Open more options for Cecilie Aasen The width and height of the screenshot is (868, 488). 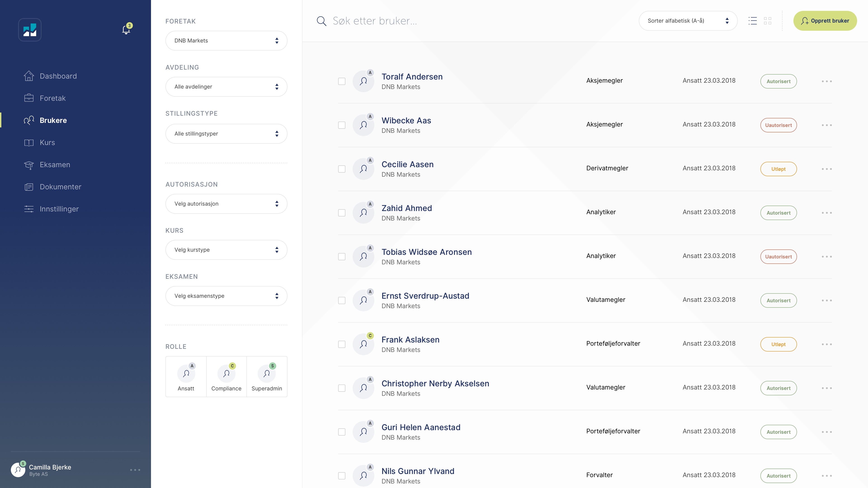coord(827,169)
